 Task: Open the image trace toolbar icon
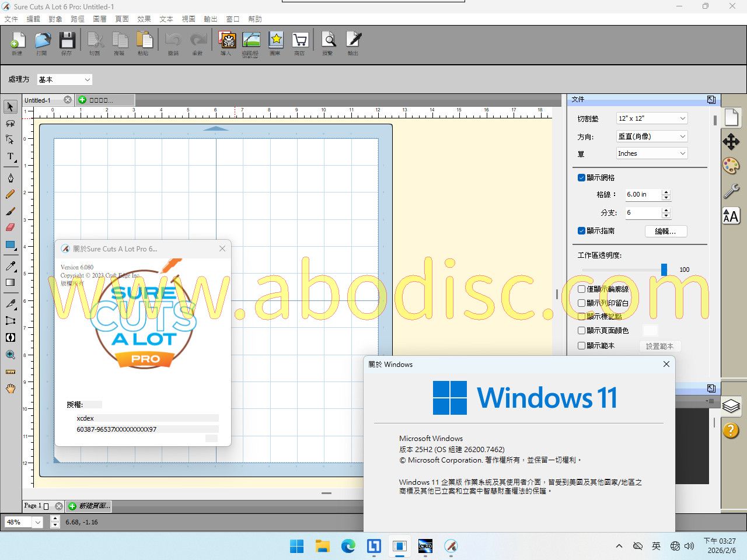pos(251,41)
